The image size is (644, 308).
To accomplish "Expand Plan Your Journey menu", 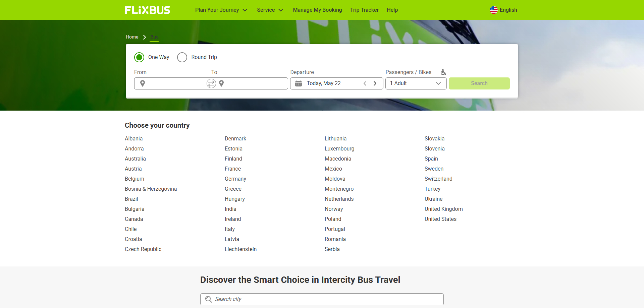I will pyautogui.click(x=221, y=10).
